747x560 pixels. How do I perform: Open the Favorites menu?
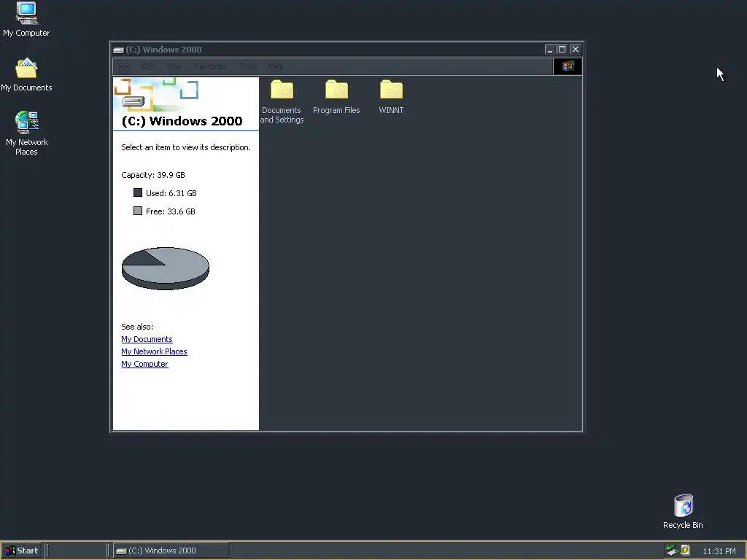coord(211,66)
